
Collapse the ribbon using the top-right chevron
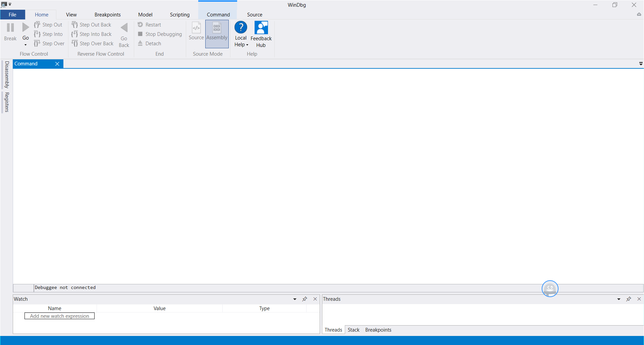coord(639,14)
